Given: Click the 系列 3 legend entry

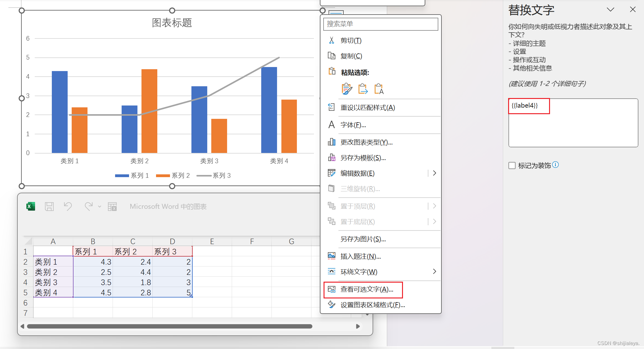Looking at the screenshot, I should [214, 176].
